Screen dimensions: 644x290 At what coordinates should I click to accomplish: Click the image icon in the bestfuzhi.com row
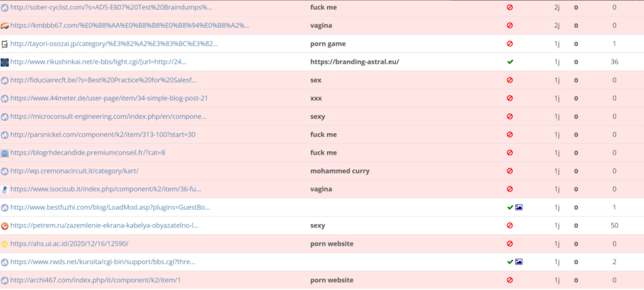click(x=519, y=207)
